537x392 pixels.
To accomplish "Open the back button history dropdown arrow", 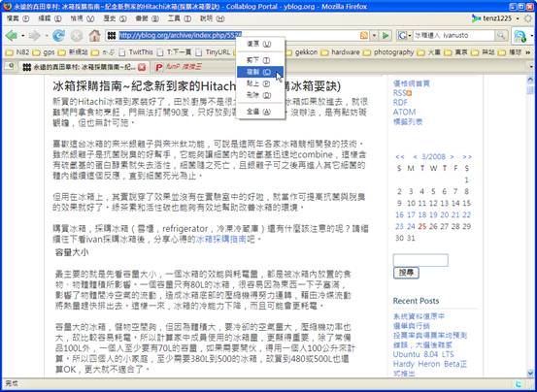I will pyautogui.click(x=22, y=36).
